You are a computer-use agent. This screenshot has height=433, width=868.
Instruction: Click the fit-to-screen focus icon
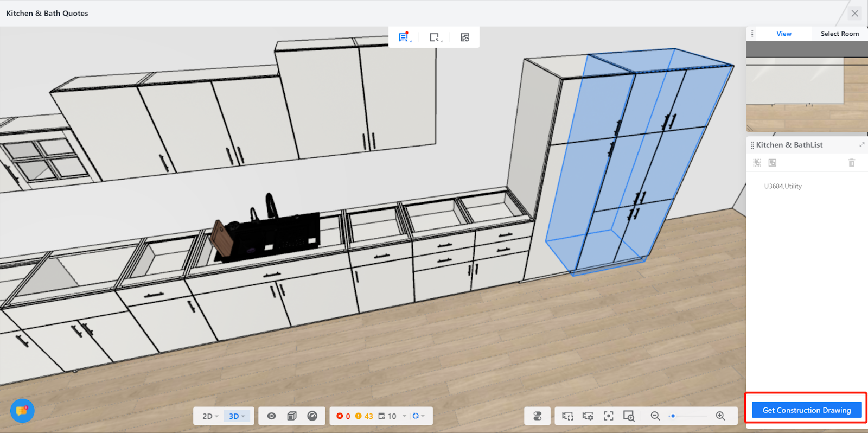(609, 416)
